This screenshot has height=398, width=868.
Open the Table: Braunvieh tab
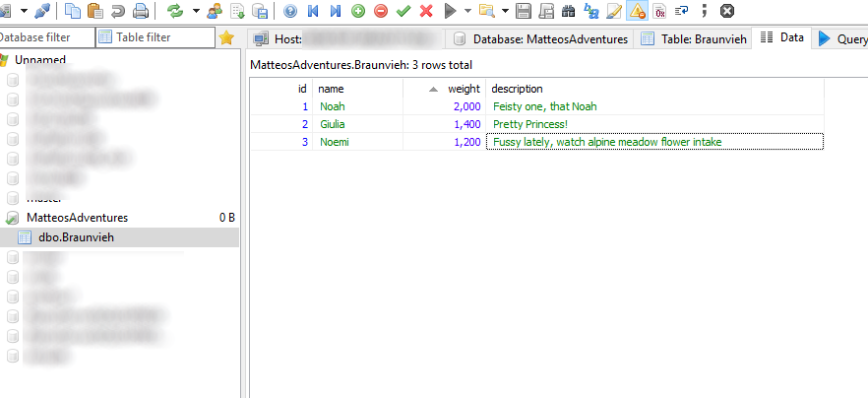click(693, 38)
